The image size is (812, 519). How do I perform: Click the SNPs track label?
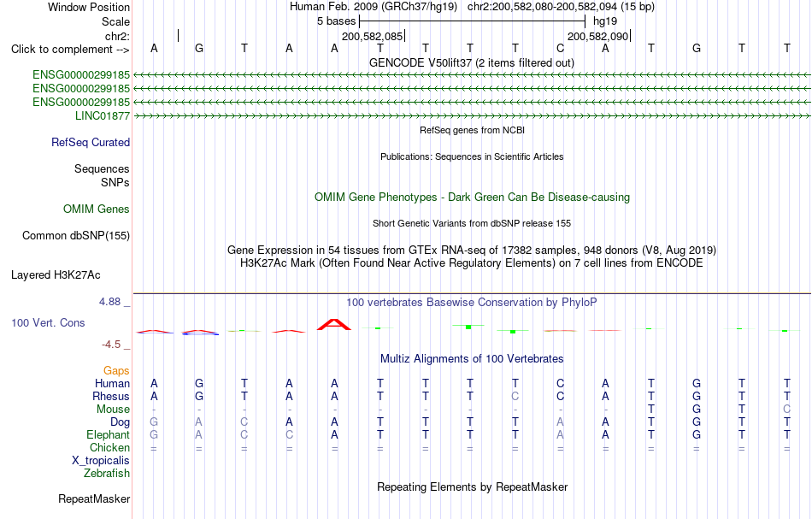pos(115,182)
